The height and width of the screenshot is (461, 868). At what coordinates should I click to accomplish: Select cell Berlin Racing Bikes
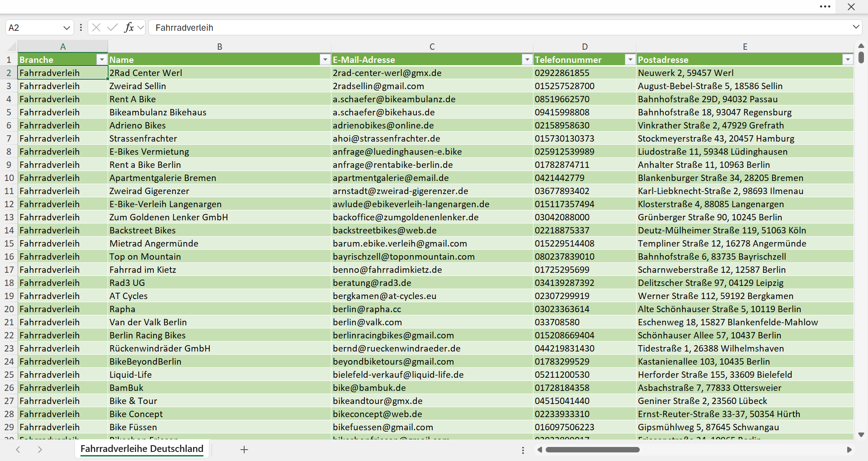[x=220, y=335]
